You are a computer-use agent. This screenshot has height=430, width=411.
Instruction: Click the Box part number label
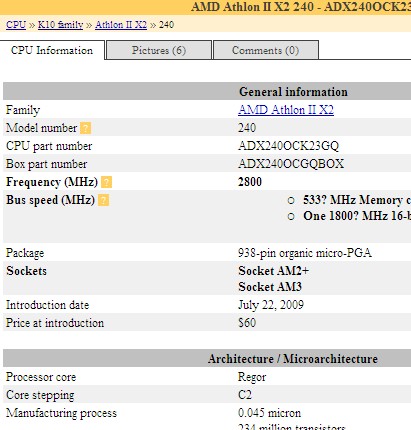point(46,164)
